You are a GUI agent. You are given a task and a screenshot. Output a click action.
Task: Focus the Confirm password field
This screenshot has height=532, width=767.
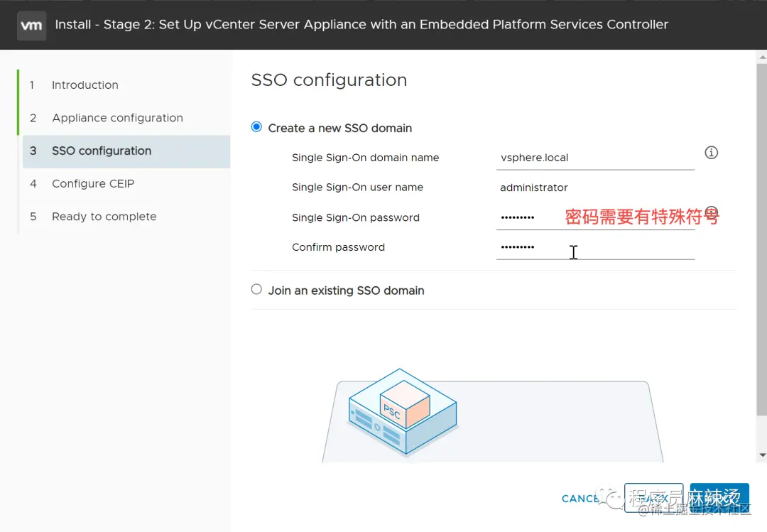point(595,248)
